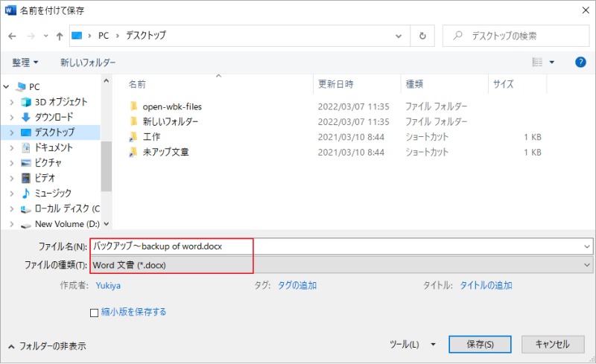Refresh the folder view

(x=422, y=36)
